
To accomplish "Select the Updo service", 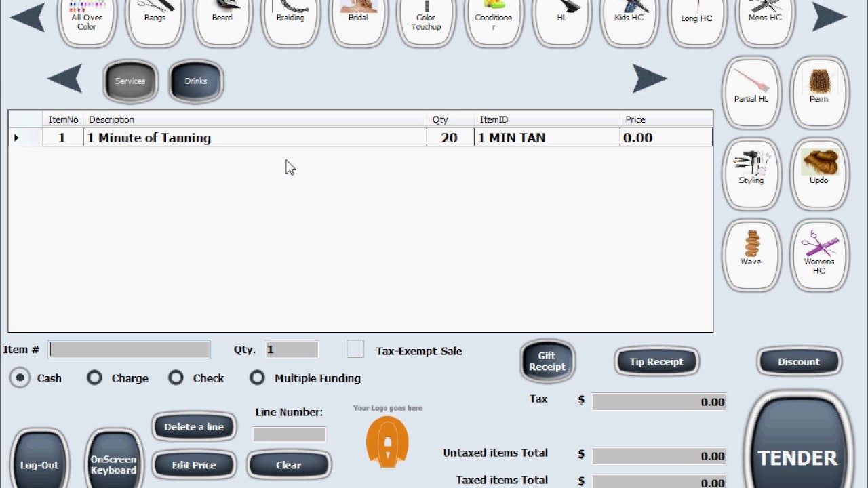I will 819,174.
